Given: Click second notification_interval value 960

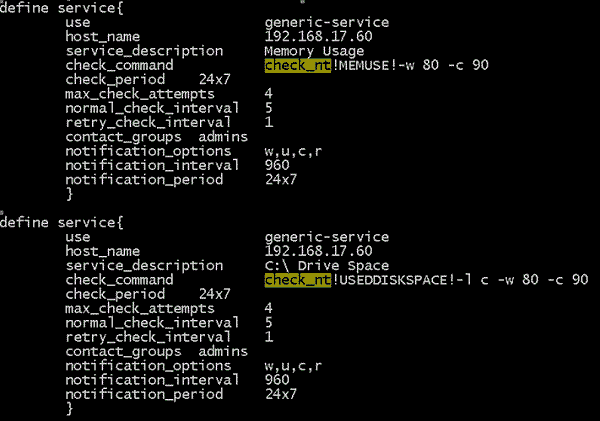Looking at the screenshot, I should coord(277,380).
